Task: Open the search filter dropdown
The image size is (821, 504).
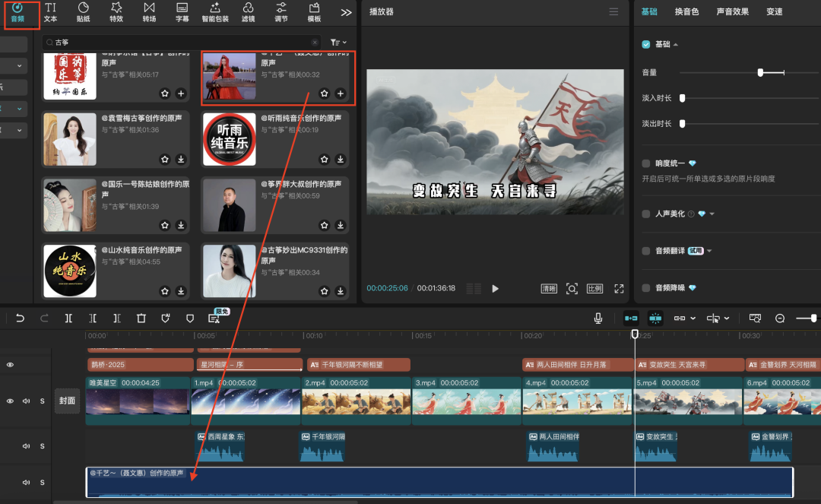Action: [x=339, y=43]
